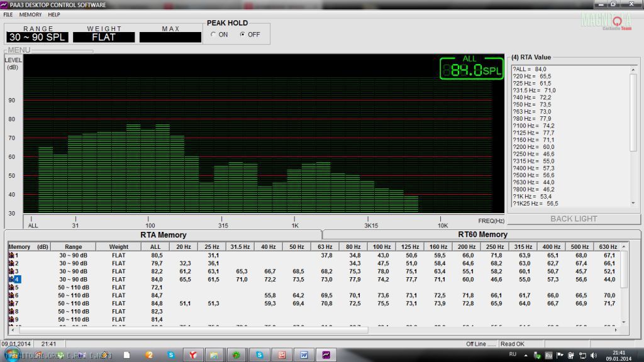
Task: Click the Action Center flag tray icon
Action: click(560, 356)
